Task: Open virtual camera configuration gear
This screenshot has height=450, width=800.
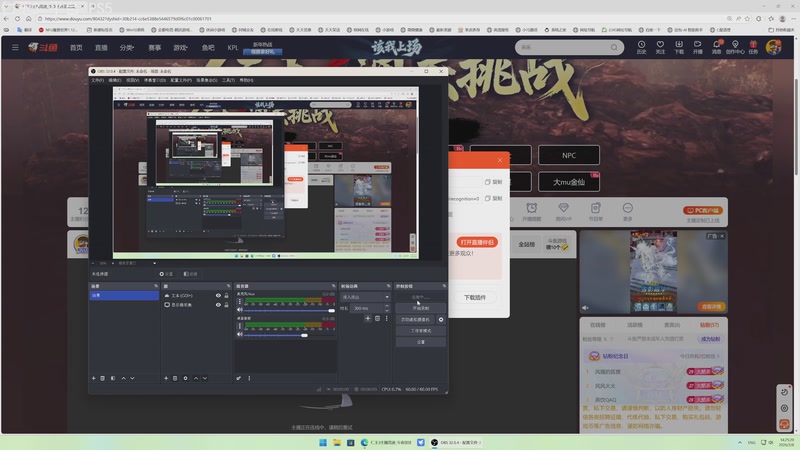Action: pos(441,319)
